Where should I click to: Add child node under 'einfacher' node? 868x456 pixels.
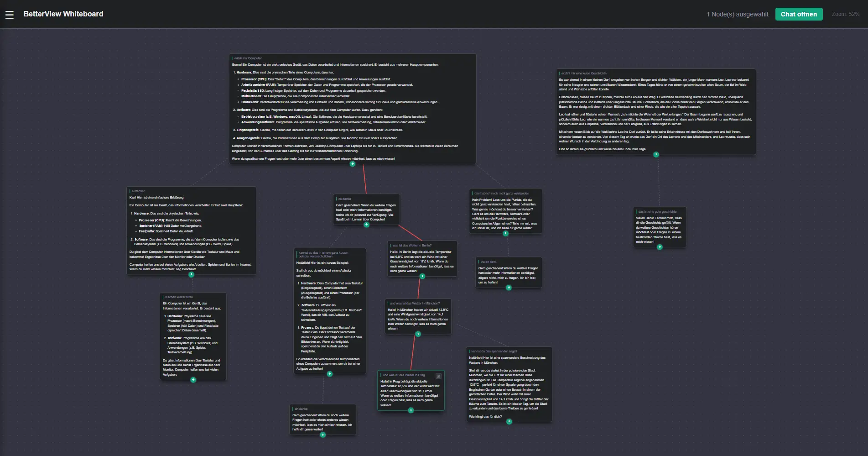(x=191, y=274)
